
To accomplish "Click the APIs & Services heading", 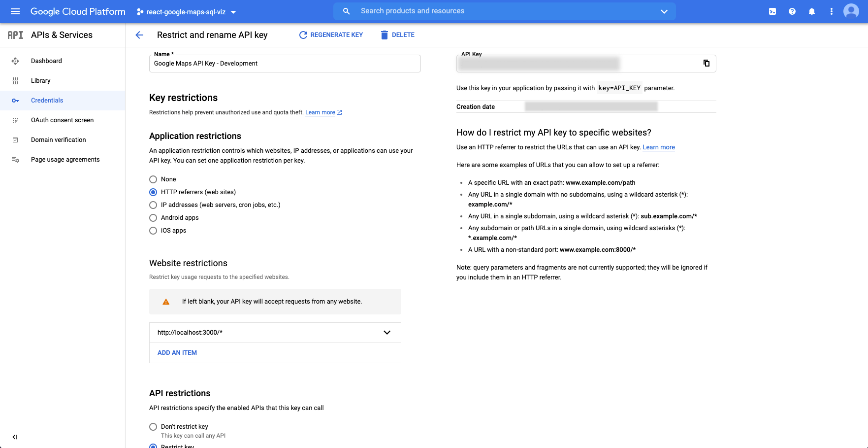I will [62, 35].
